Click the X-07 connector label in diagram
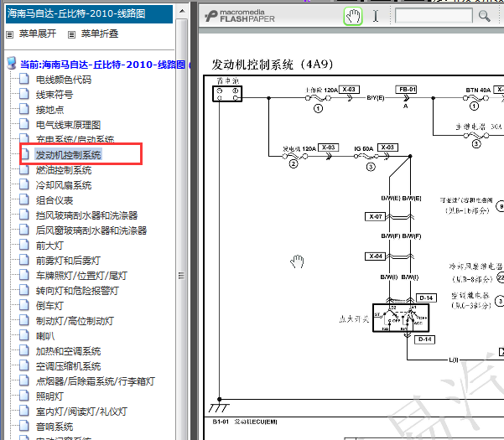The width and height of the screenshot is (504, 440). (376, 217)
